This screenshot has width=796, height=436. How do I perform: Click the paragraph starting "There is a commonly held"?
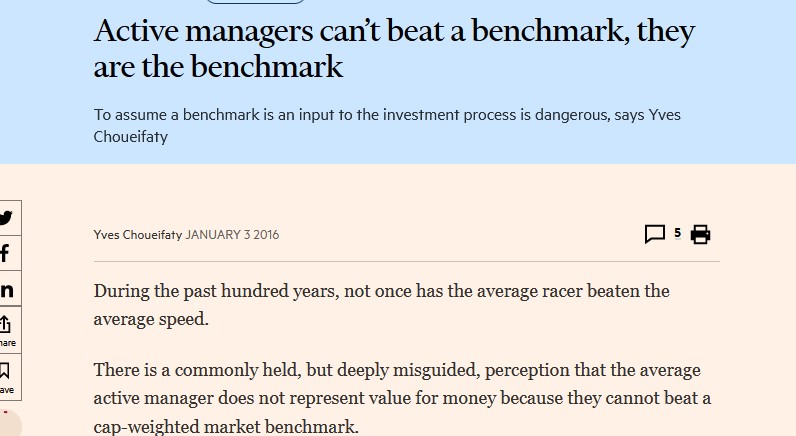(402, 398)
